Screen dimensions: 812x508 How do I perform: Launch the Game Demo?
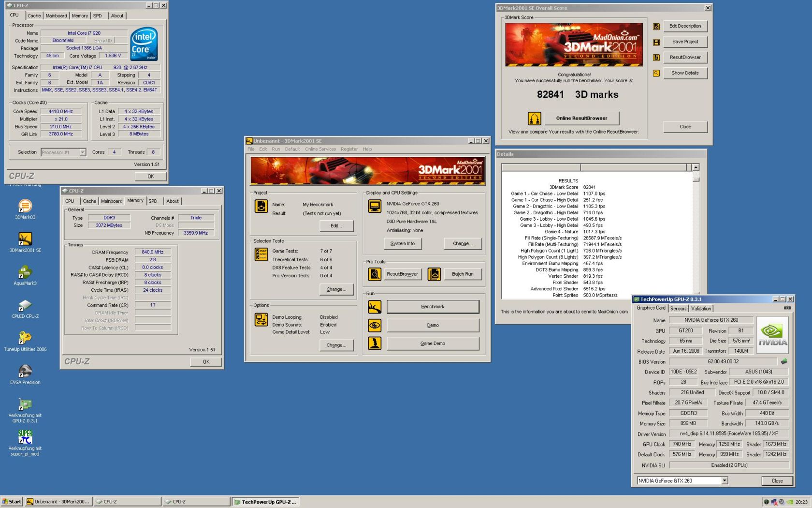(433, 344)
